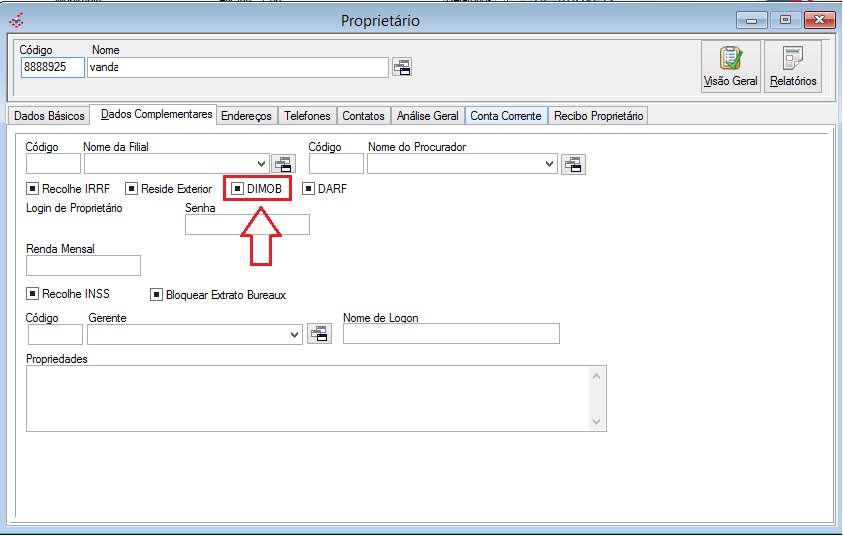Toggle Bloquear Extrato Bureaux checkbox
Screen dimensions: 843x536
pyautogui.click(x=156, y=295)
